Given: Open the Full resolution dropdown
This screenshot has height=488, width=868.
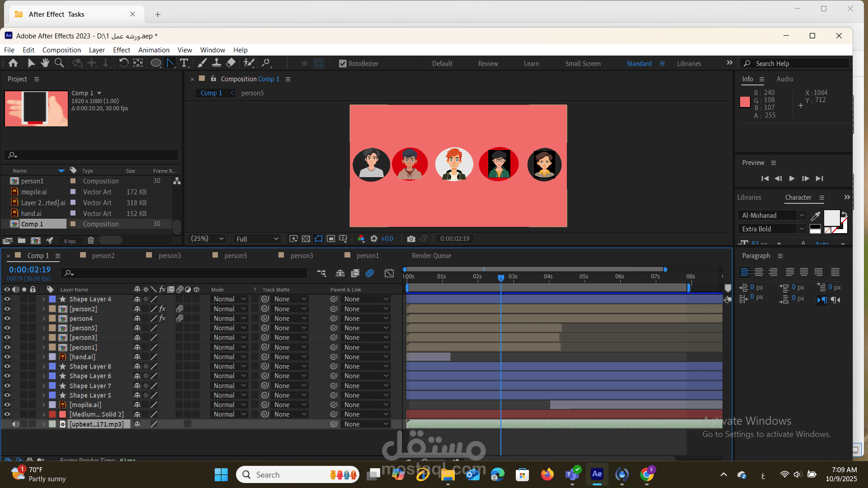Looking at the screenshot, I should click(257, 239).
